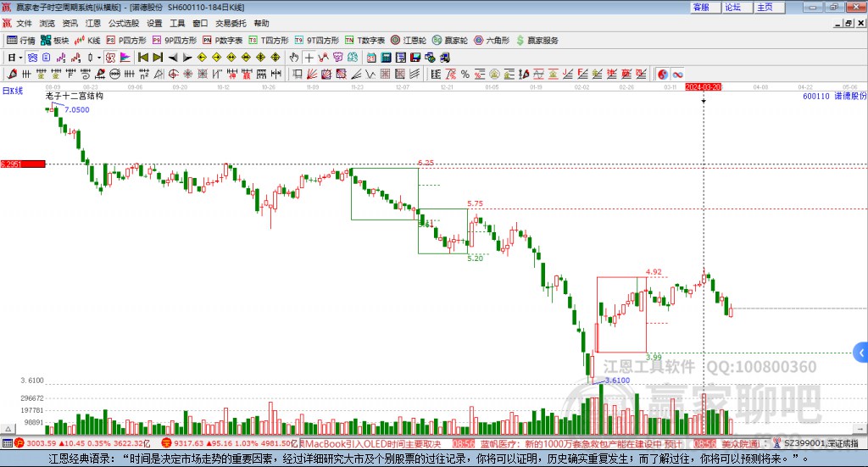The image size is (868, 467).
Task: Open the 9P四方形 tool
Action: (175, 41)
